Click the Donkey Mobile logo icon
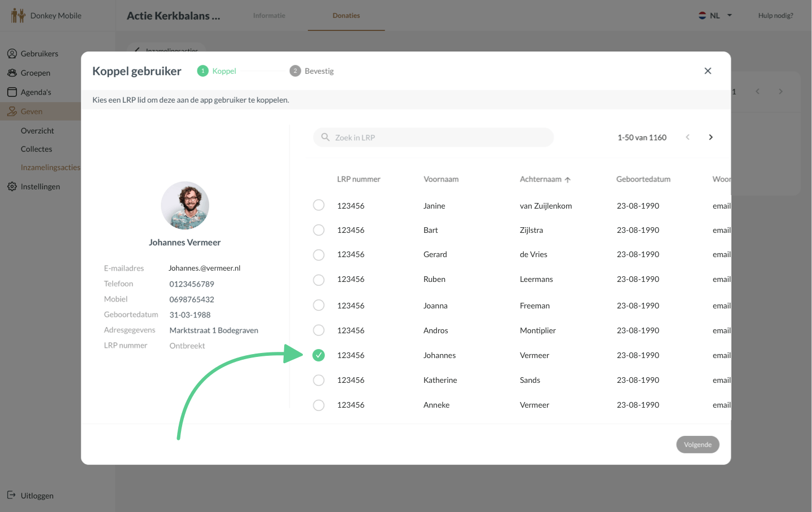This screenshot has width=812, height=512. [x=18, y=15]
